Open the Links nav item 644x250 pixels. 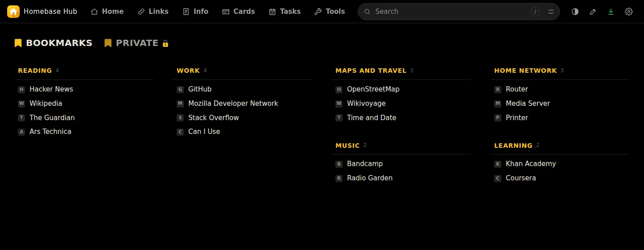click(x=153, y=12)
